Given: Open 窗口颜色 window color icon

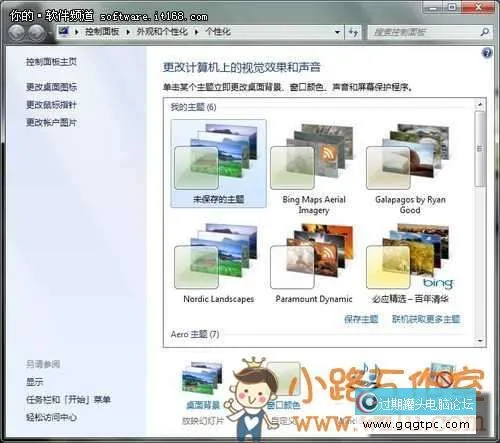Looking at the screenshot, I should point(283,378).
